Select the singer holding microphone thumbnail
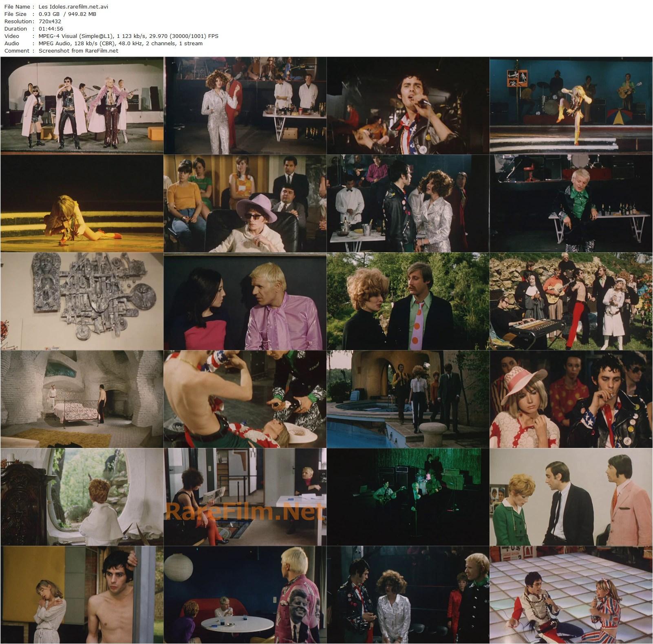 [408, 106]
